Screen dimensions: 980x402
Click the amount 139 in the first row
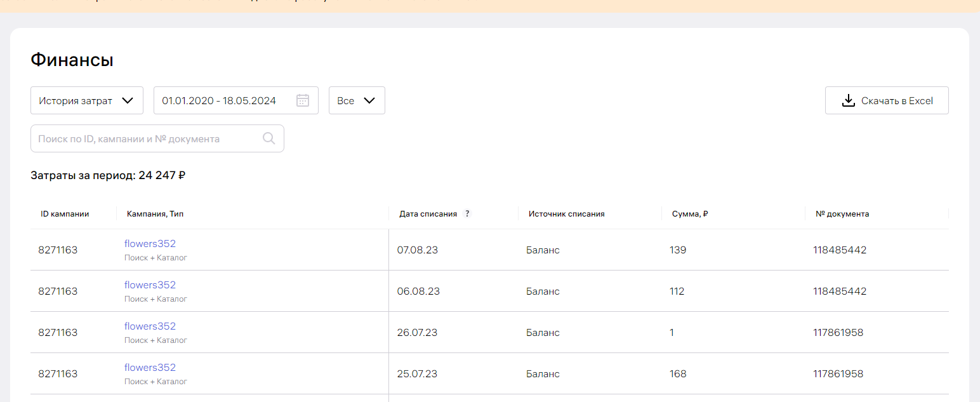click(x=678, y=250)
